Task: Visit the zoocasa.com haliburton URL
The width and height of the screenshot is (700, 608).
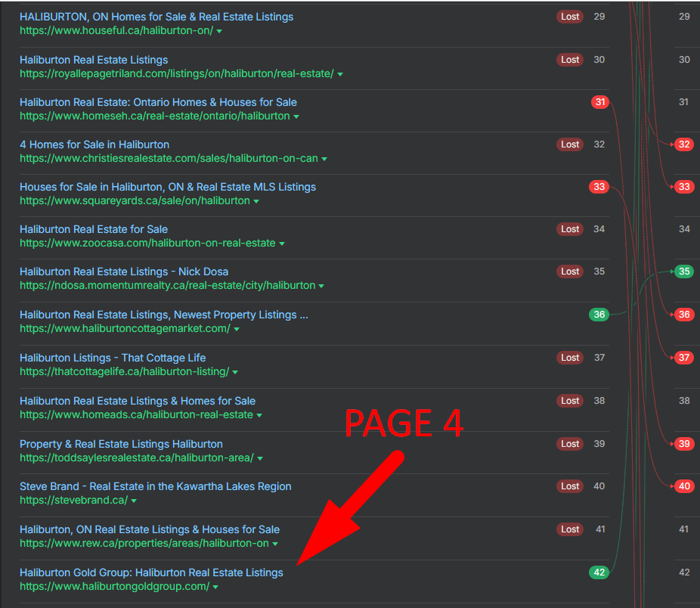Action: point(147,244)
